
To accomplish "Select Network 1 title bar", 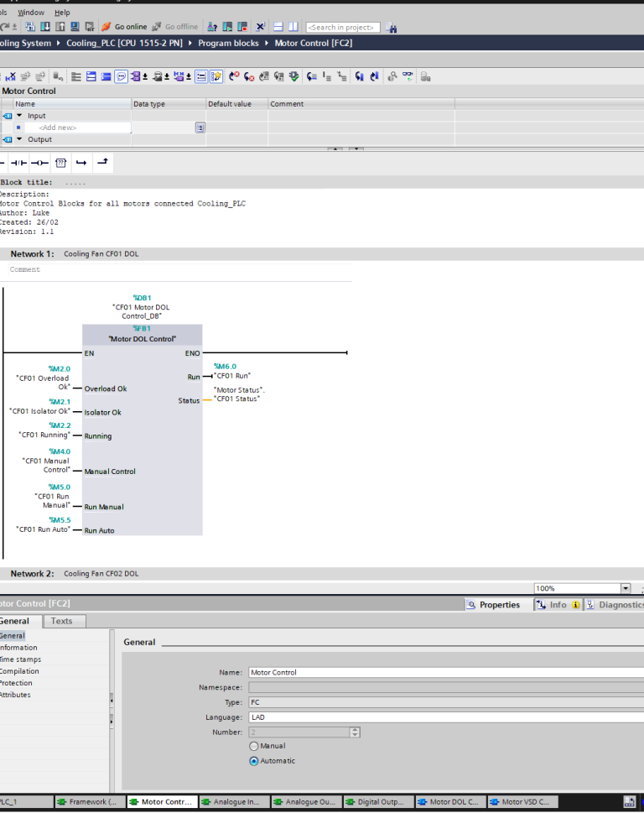I will point(322,254).
